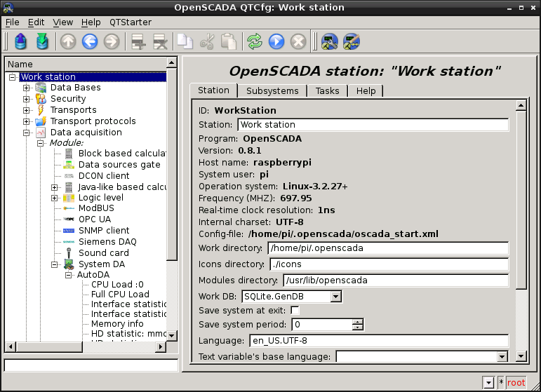Click the station panel scroll-down arrow

[x=521, y=356]
